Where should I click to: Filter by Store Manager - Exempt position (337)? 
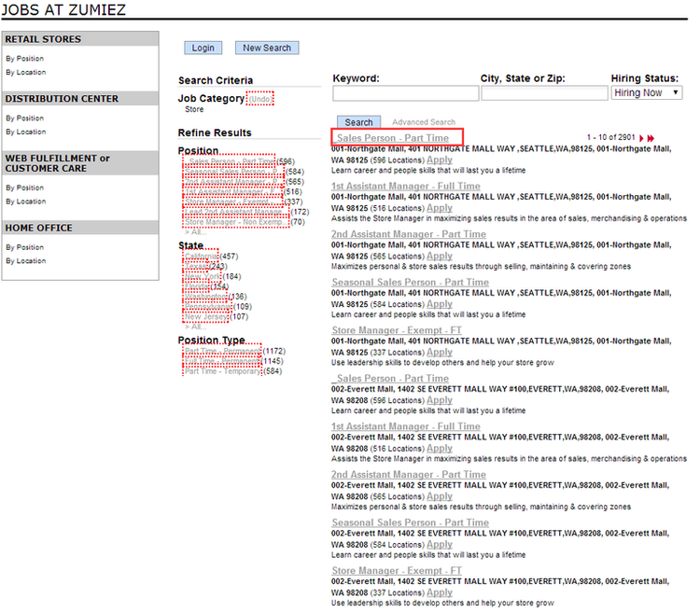pos(232,202)
